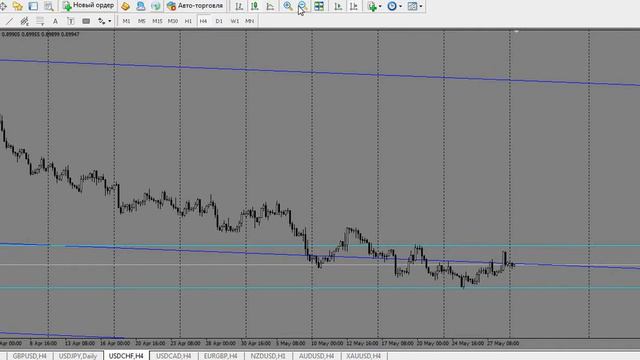Zoom out of the chart
The width and height of the screenshot is (640, 360).
pyautogui.click(x=303, y=6)
